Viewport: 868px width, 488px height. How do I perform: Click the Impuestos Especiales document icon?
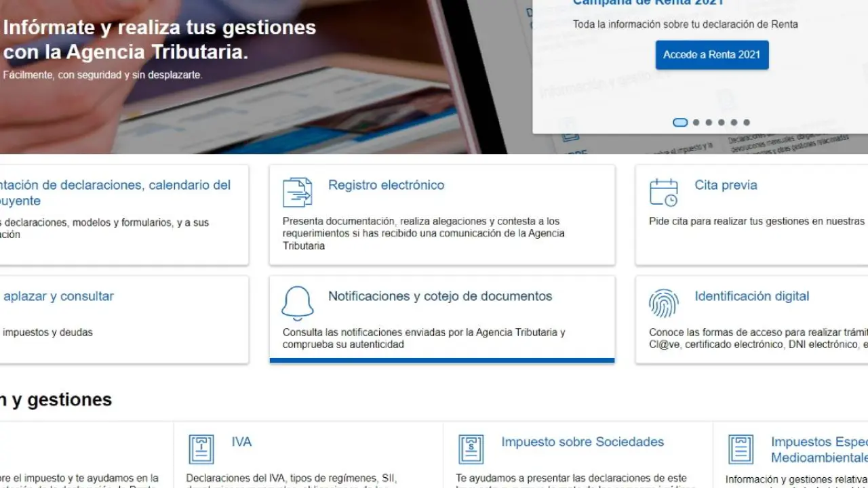[741, 449]
